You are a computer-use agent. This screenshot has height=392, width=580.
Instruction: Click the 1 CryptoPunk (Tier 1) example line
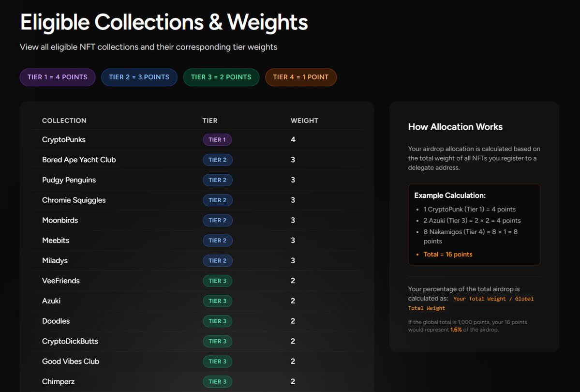pyautogui.click(x=469, y=210)
